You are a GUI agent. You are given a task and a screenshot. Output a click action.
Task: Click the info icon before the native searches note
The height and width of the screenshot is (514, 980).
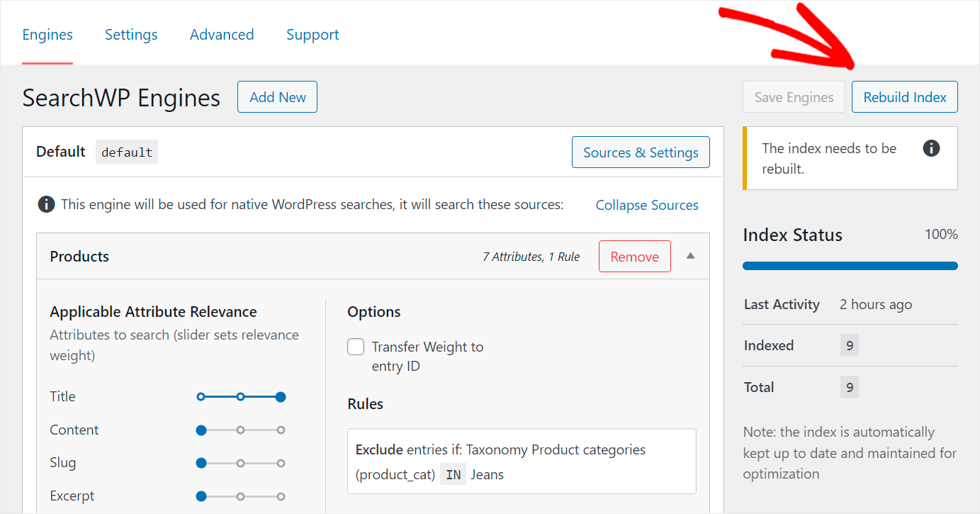point(47,205)
